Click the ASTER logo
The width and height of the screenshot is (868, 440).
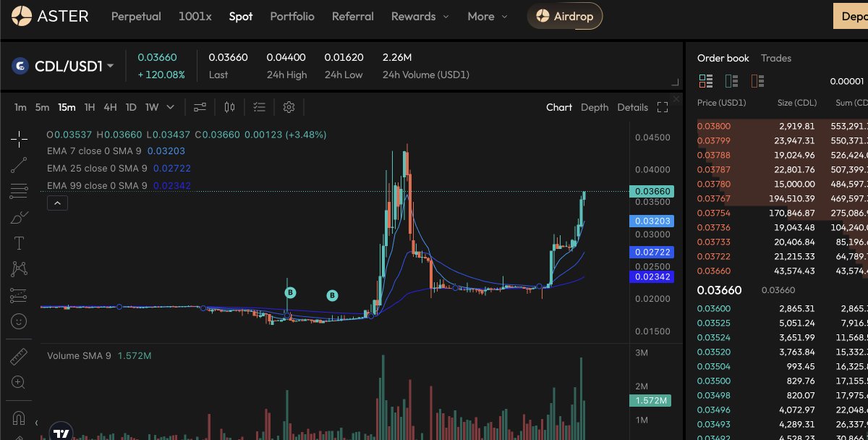tap(51, 15)
